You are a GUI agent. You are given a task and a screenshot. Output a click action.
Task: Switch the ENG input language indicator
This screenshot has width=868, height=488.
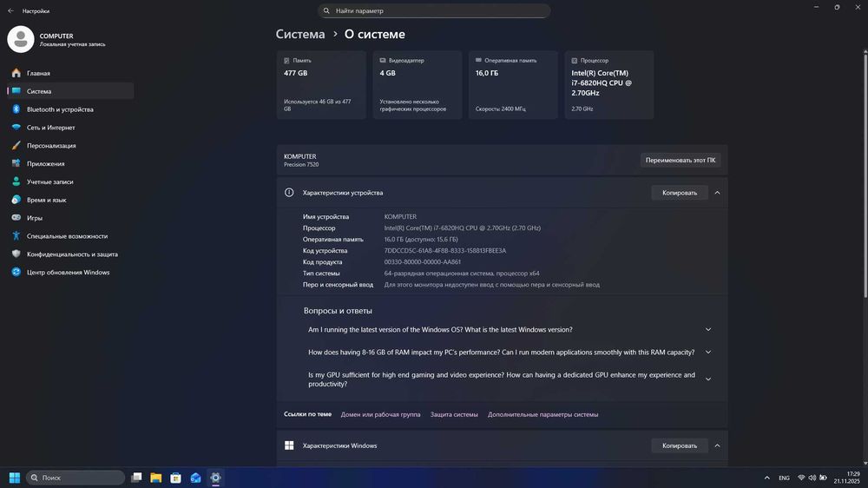(x=784, y=478)
